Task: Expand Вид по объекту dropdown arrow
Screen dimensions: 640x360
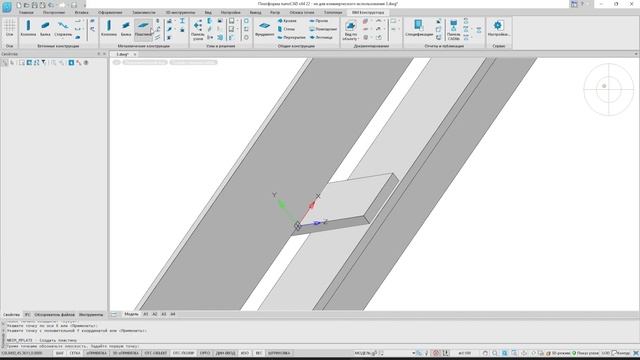Action: 358,39
